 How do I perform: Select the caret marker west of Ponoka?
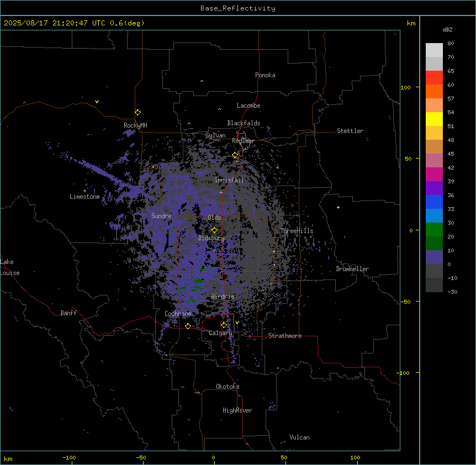[202, 81]
